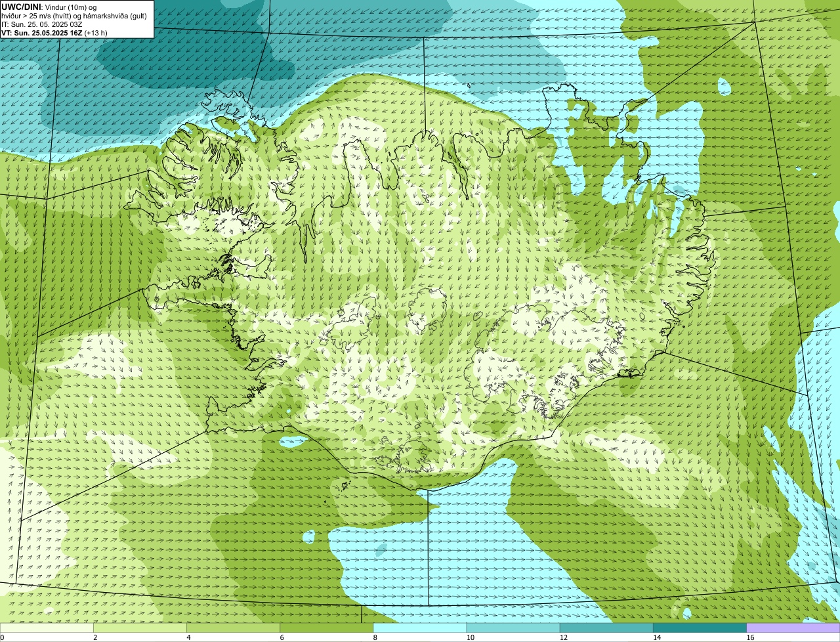Click the 'VT: Sun. 25.05.2025 16Z (+13 h)' line
840x642 pixels.
(54, 33)
